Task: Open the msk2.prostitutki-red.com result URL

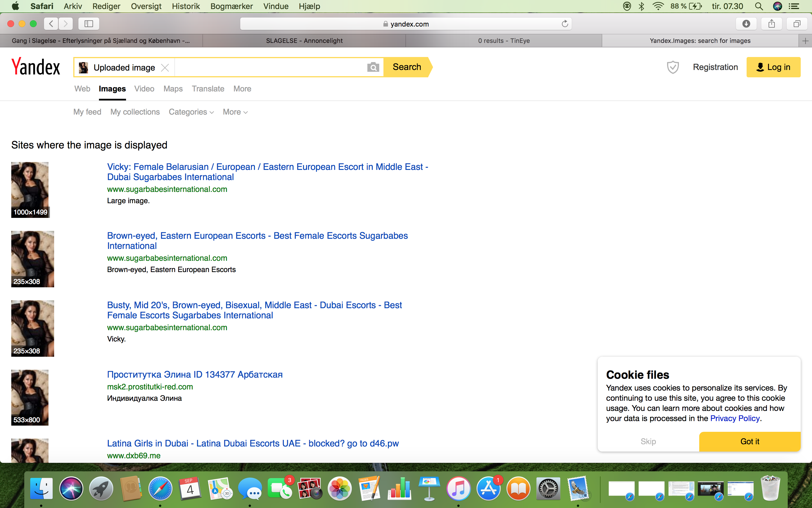Action: click(x=150, y=387)
